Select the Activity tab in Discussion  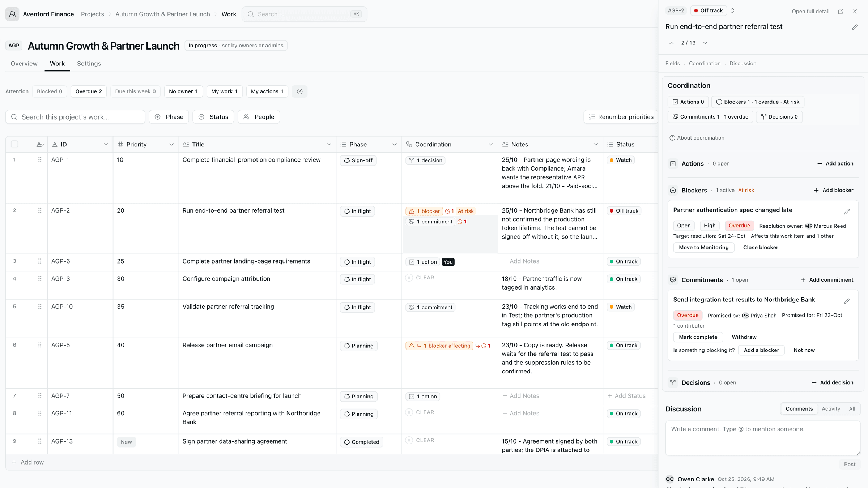coord(831,409)
